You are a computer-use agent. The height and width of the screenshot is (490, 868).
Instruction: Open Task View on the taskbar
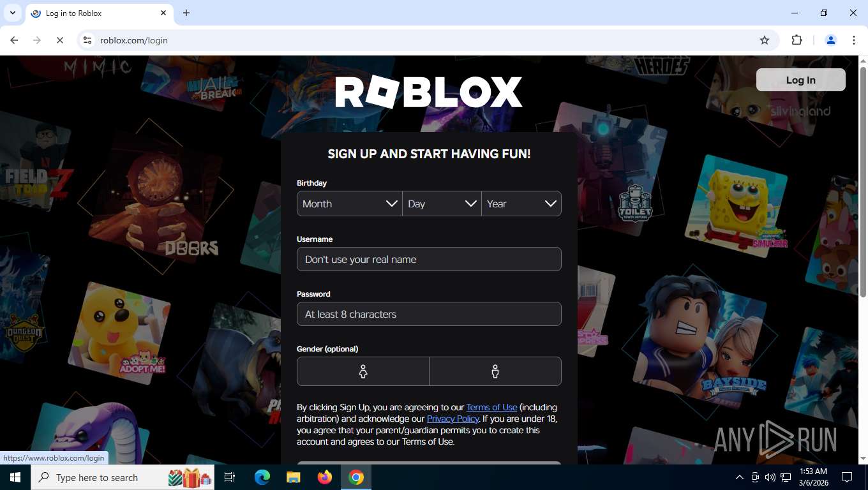click(230, 477)
